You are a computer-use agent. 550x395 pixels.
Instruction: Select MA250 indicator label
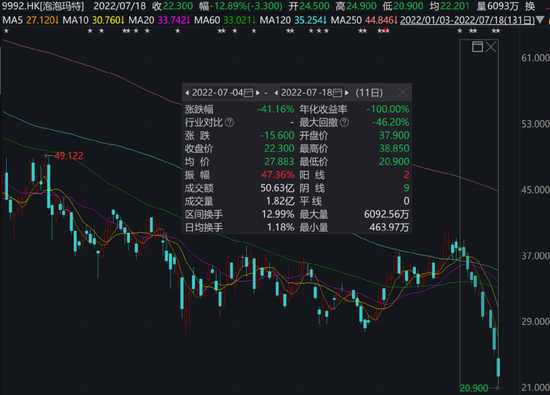click(x=346, y=20)
